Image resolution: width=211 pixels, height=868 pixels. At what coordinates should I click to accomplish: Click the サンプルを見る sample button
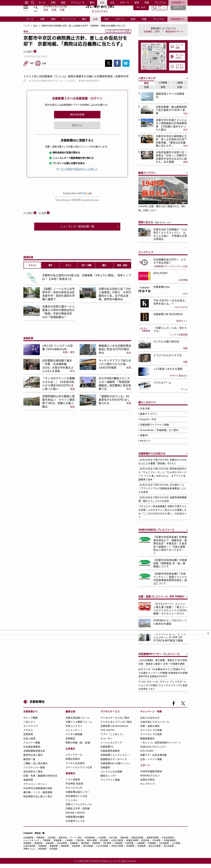click(177, 56)
